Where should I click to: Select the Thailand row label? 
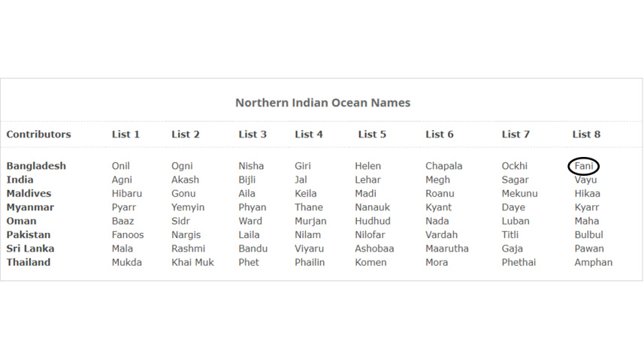click(29, 262)
